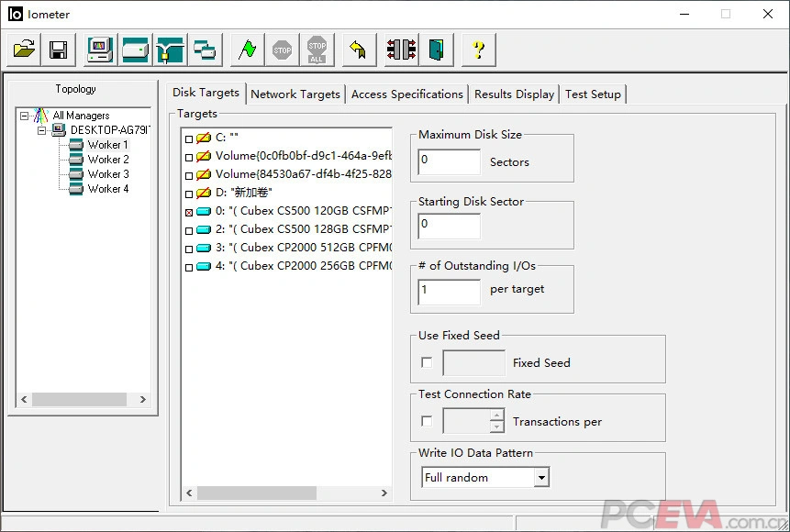
Task: Uncheck disk 0 Cubex CS500 120GB
Action: [189, 213]
